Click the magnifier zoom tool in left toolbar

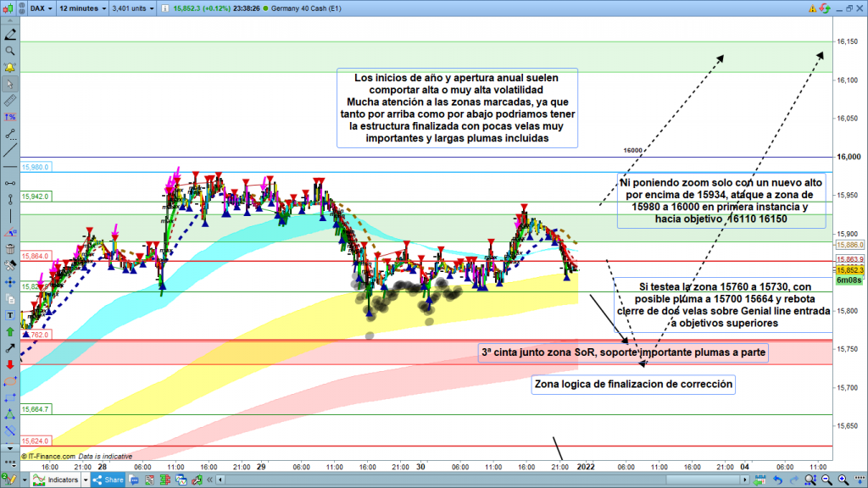coord(10,51)
